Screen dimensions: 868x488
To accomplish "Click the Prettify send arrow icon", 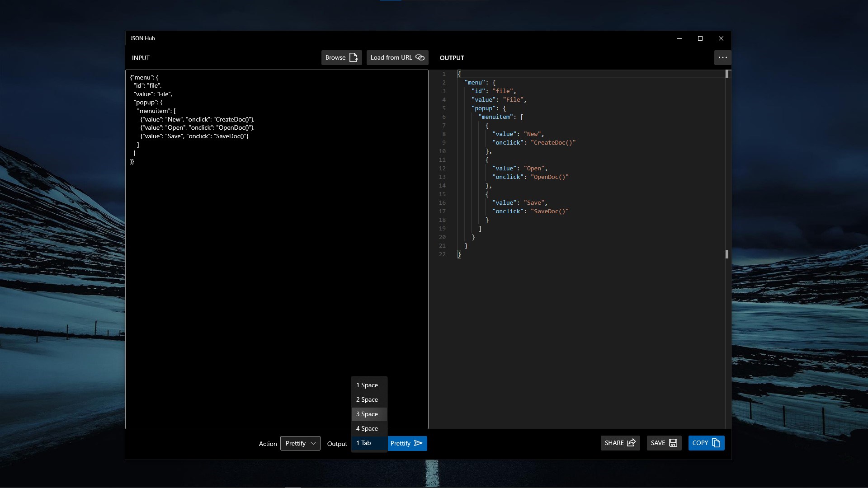I will 419,443.
